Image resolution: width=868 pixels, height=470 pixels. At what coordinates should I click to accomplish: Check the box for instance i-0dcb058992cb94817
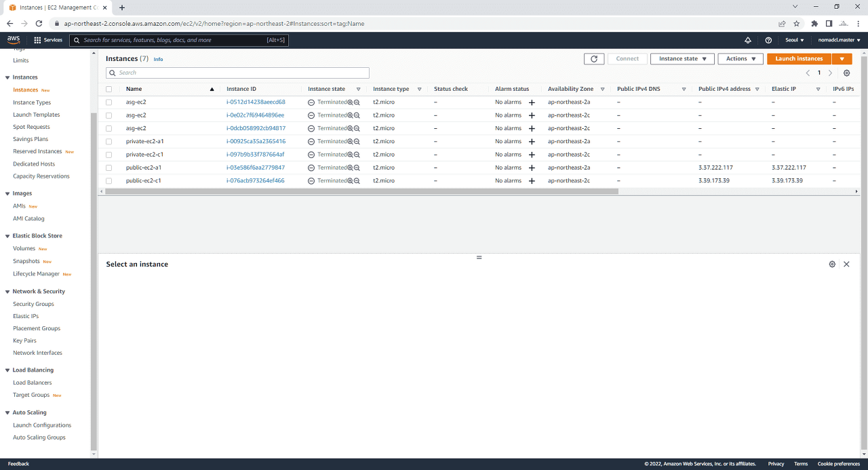108,128
